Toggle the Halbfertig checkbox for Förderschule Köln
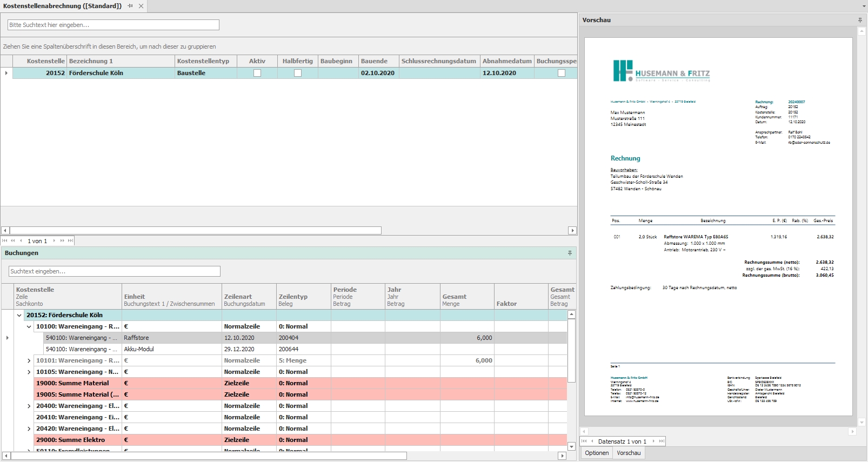Screen dimensions: 868x462 pyautogui.click(x=298, y=73)
